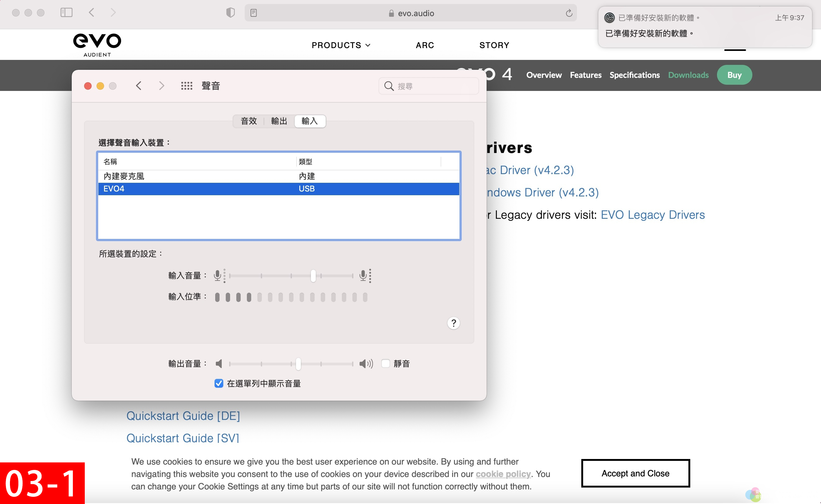Image resolution: width=821 pixels, height=504 pixels.
Task: Reload the page with the refresh icon
Action: (x=569, y=13)
